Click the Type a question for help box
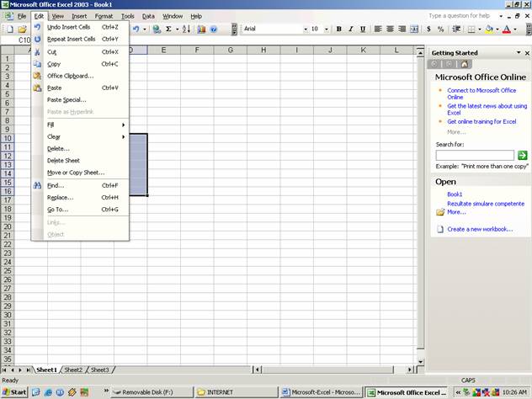 (462, 16)
